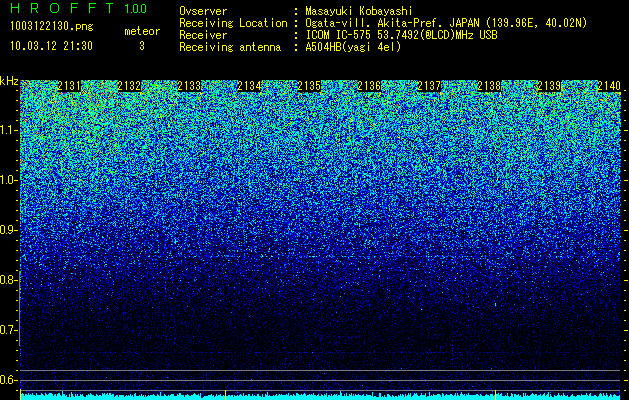
Task: Click the Ovserver field label
Action: click(203, 11)
